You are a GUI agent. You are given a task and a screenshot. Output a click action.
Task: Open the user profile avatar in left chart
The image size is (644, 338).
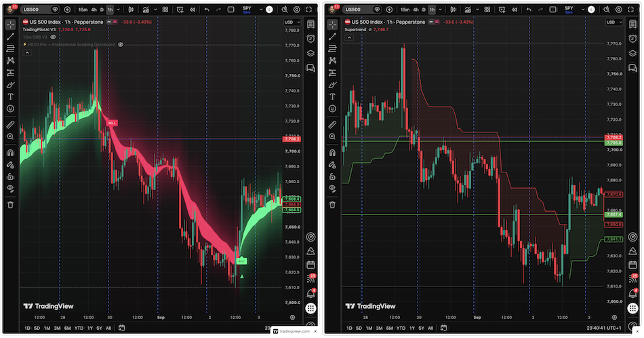tap(10, 9)
